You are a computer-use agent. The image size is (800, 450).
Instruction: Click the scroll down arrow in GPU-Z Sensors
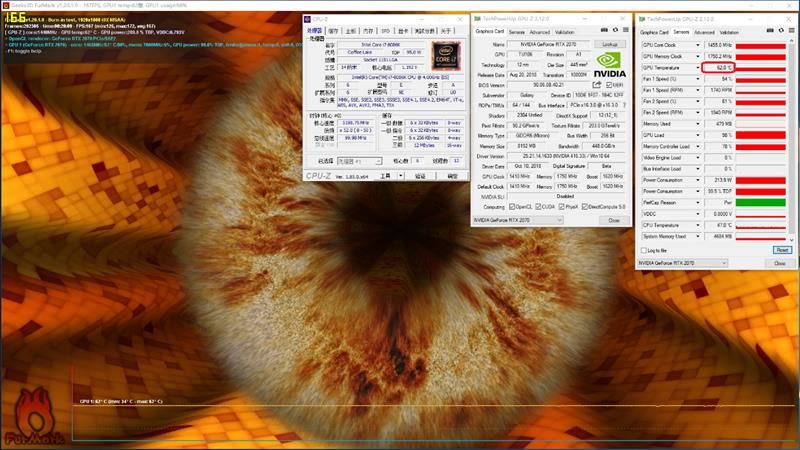(792, 239)
